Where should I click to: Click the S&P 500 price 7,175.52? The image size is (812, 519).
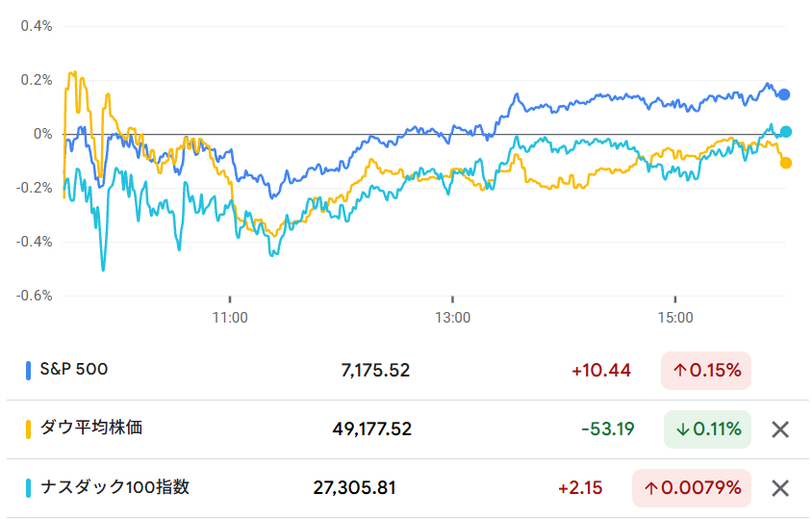click(x=375, y=371)
